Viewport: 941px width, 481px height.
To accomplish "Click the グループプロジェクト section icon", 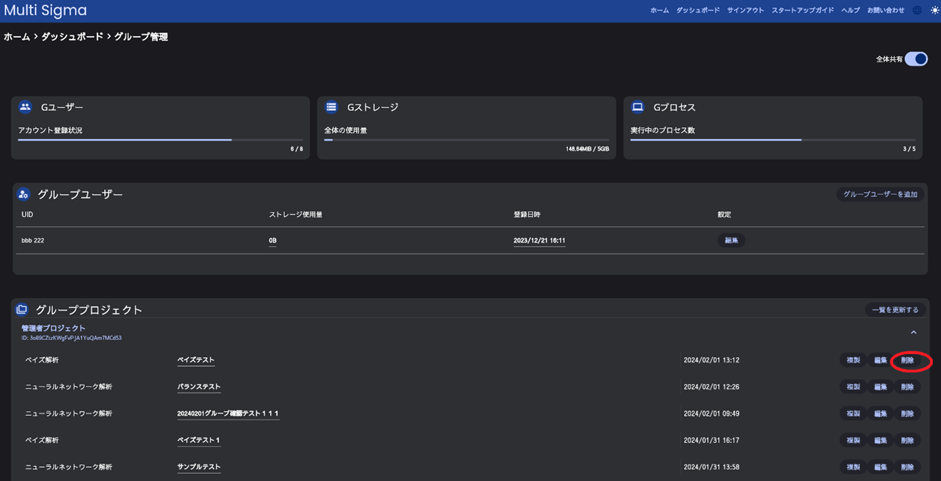I will pos(22,310).
